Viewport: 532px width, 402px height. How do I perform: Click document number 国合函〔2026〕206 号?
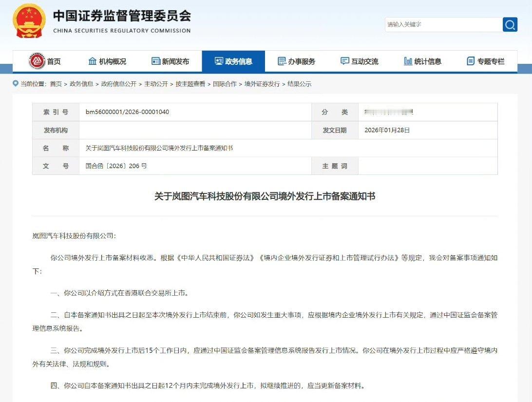116,166
